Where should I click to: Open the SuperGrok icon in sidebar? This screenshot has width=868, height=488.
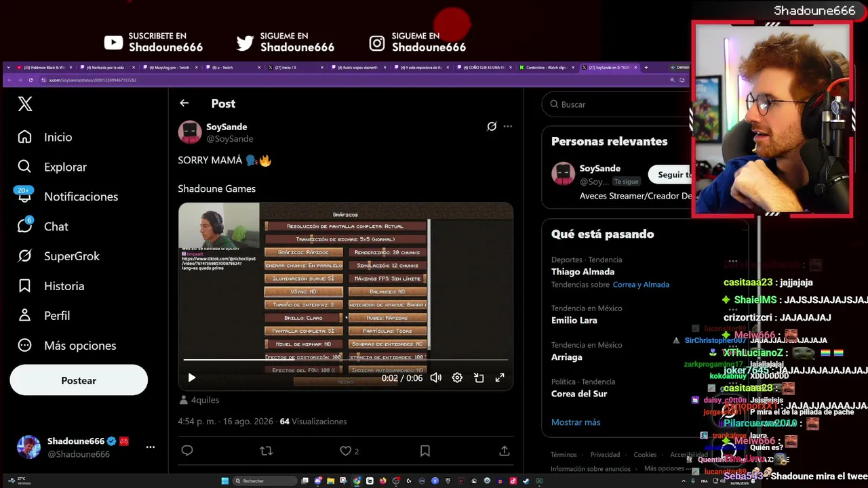click(x=25, y=256)
